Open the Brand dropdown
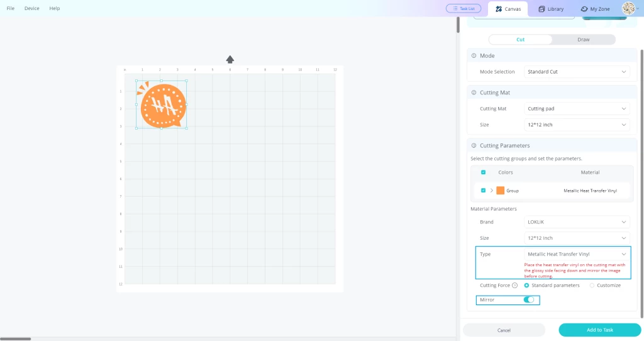644x341 pixels. pos(577,222)
